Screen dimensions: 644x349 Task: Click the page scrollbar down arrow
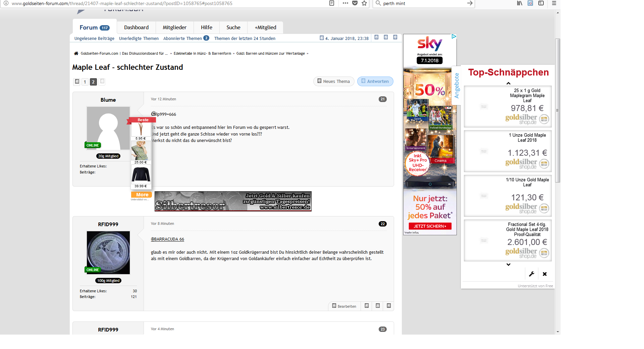pyautogui.click(x=558, y=332)
